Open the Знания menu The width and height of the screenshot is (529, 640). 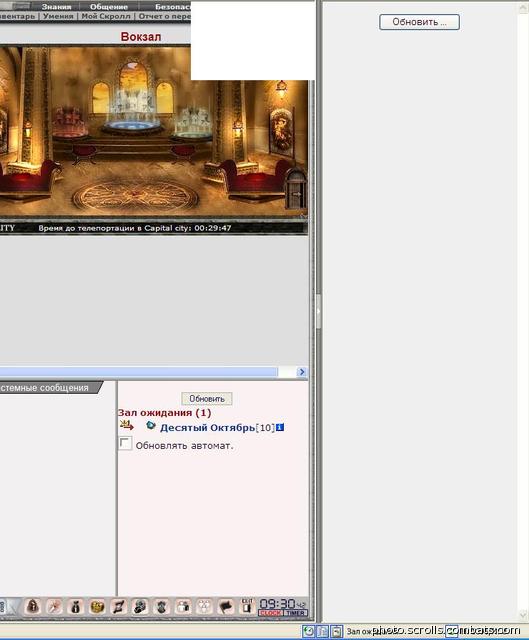(56, 7)
